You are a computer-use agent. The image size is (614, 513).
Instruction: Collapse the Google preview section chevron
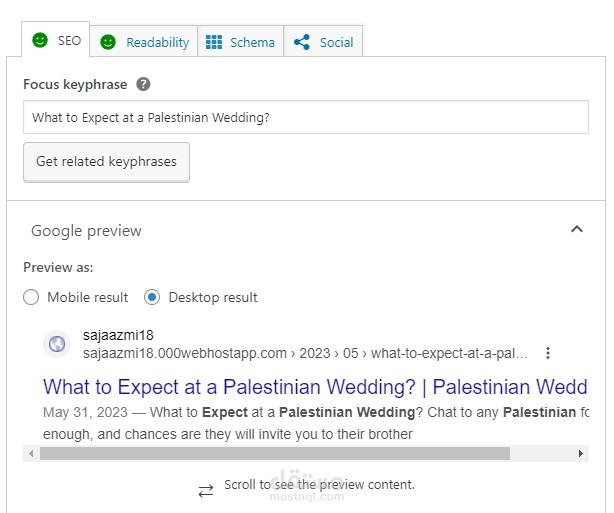(x=576, y=229)
